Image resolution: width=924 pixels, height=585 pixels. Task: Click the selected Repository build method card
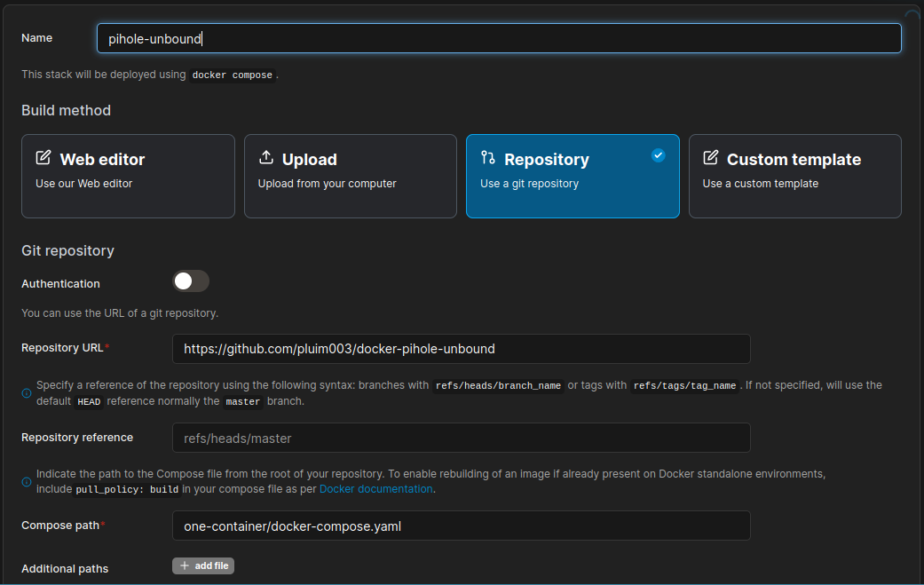coord(573,176)
